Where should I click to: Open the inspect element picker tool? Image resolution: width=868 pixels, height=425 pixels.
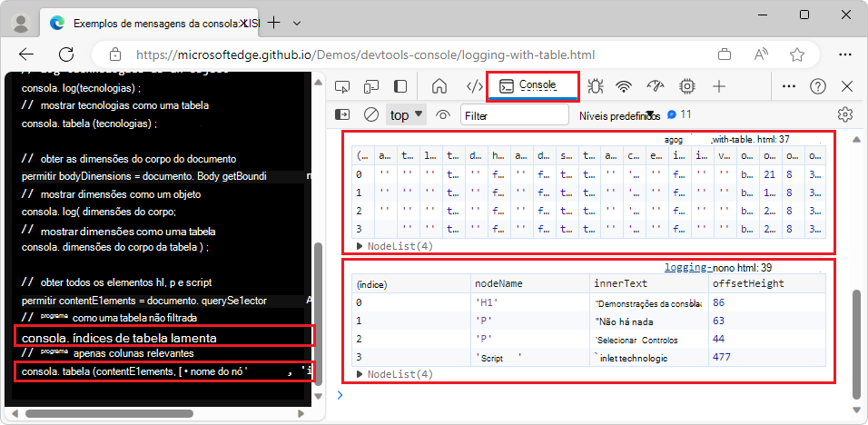pyautogui.click(x=342, y=86)
